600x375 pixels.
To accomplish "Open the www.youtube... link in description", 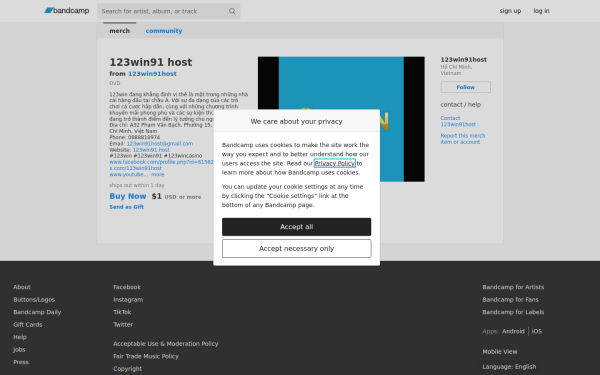I will coord(129,174).
